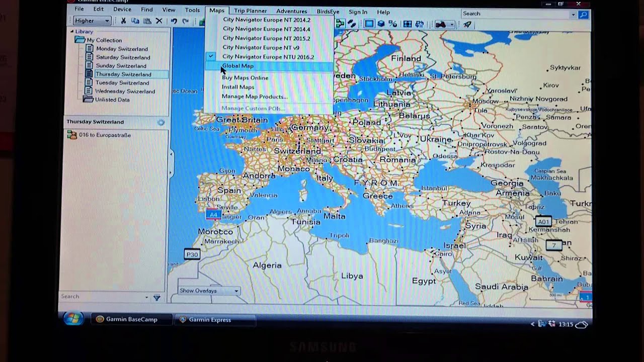The image size is (644, 362).
Task: Select City Navigator Europe NT v9
Action: [x=261, y=48]
